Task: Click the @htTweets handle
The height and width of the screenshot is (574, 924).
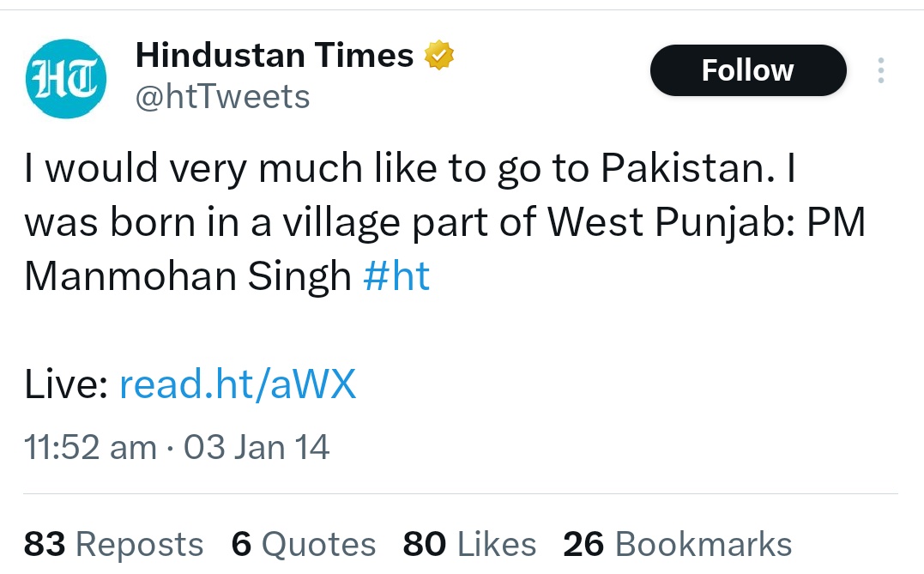Action: coord(223,97)
